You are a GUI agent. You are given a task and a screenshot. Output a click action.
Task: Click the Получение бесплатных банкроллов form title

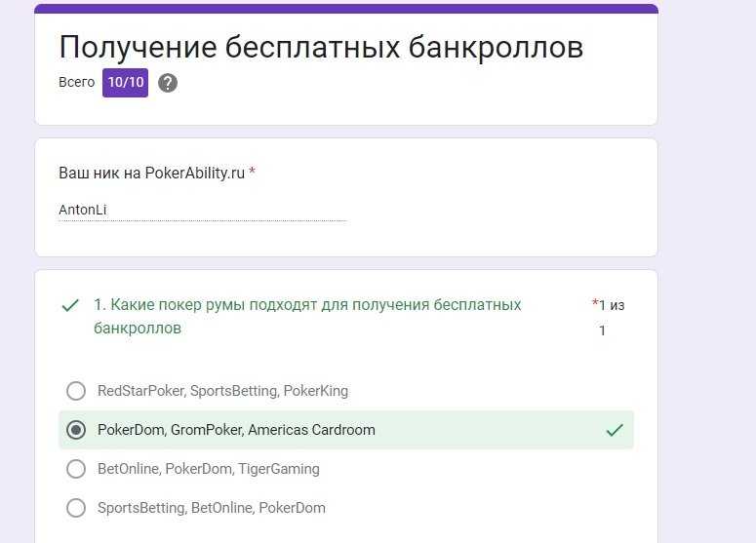(321, 48)
